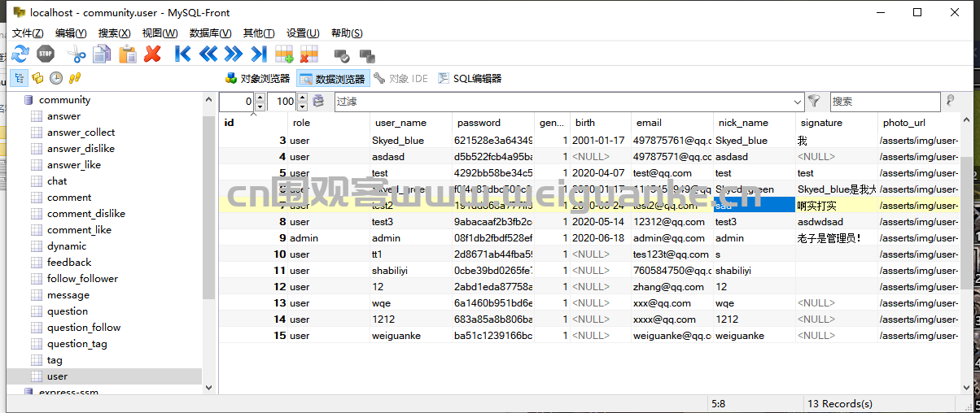
Task: Sort by the user_name column header
Action: click(x=411, y=123)
